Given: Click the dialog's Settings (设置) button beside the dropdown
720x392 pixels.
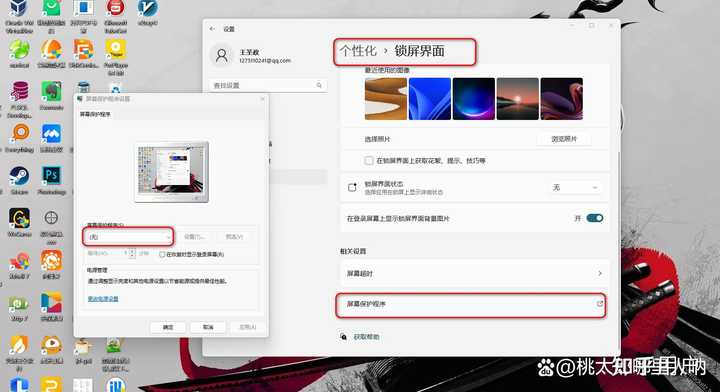Looking at the screenshot, I should point(194,237).
